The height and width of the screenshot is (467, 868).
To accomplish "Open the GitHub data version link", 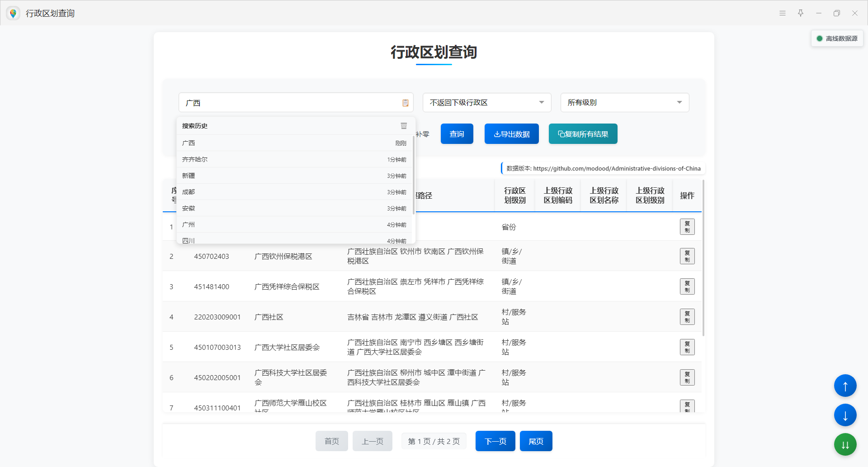I will 617,168.
